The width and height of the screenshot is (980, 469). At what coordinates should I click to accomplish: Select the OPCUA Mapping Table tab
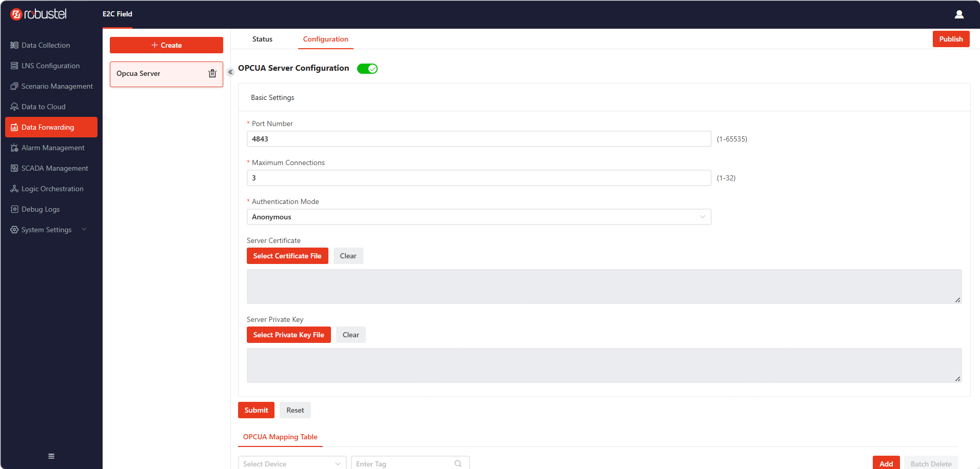280,437
